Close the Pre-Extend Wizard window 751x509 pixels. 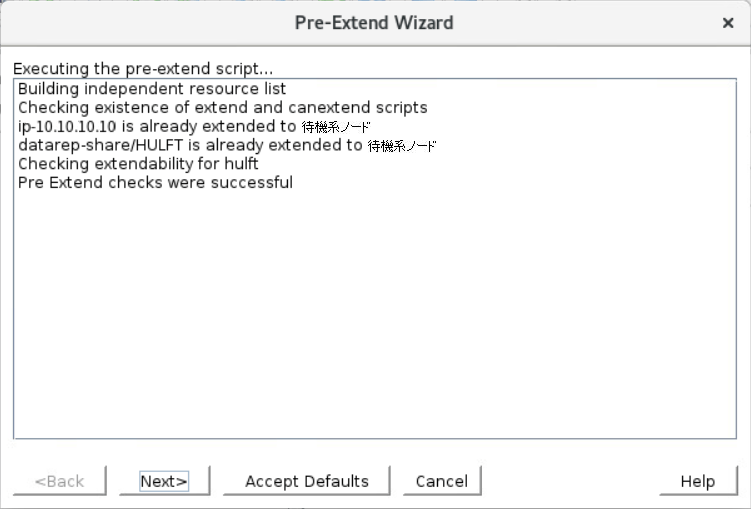(x=728, y=23)
